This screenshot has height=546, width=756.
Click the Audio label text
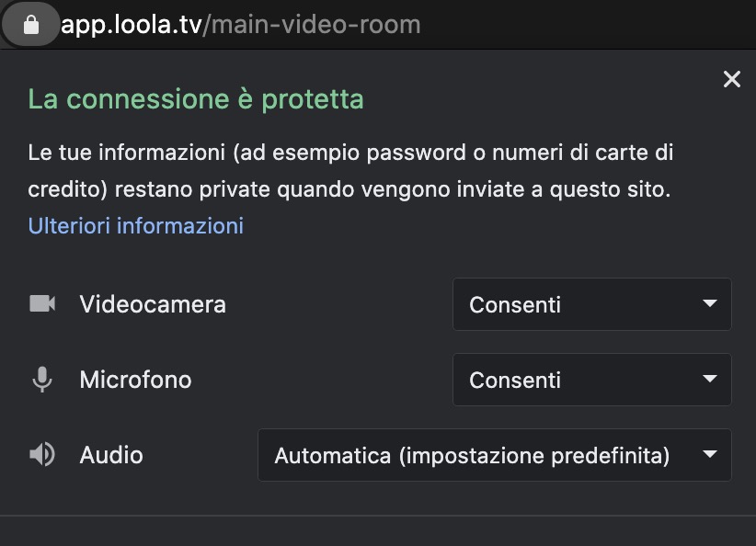(x=111, y=454)
